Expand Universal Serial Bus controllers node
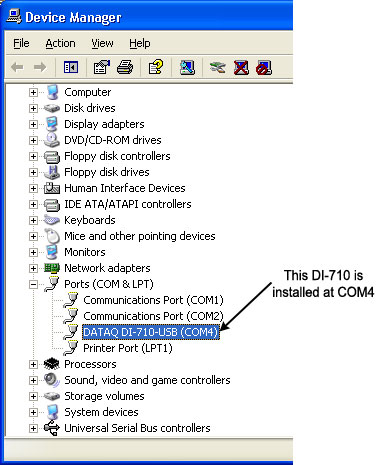Viewport: 377px width, 465px height. pos(33,428)
